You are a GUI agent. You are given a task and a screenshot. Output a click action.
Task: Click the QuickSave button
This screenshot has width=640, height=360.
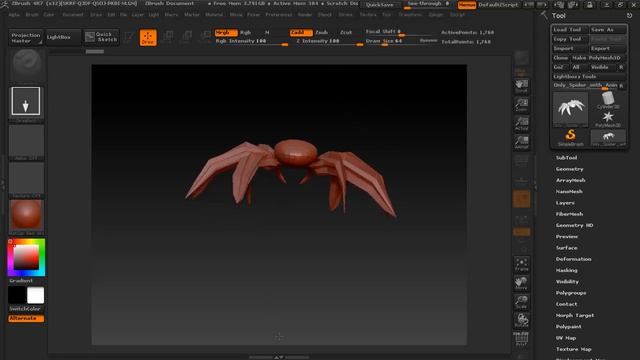[x=380, y=5]
